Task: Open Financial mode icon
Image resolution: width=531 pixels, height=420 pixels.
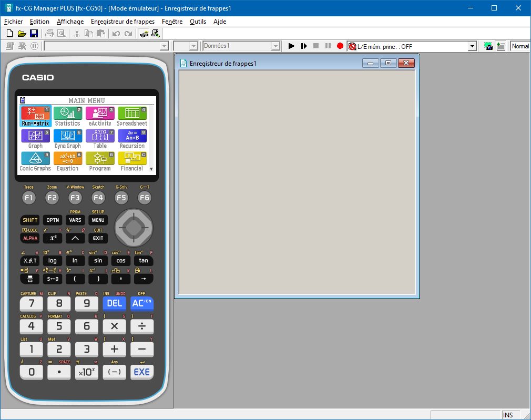Action: (132, 161)
